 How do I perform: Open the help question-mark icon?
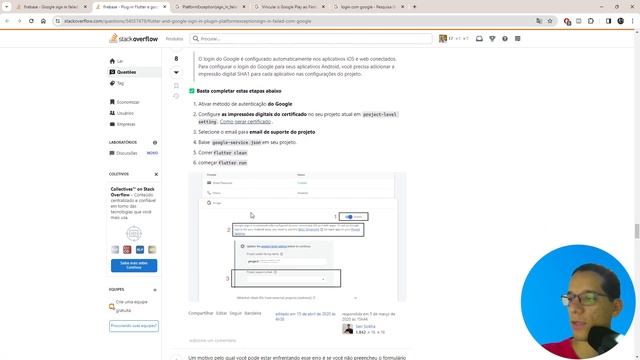505,38
